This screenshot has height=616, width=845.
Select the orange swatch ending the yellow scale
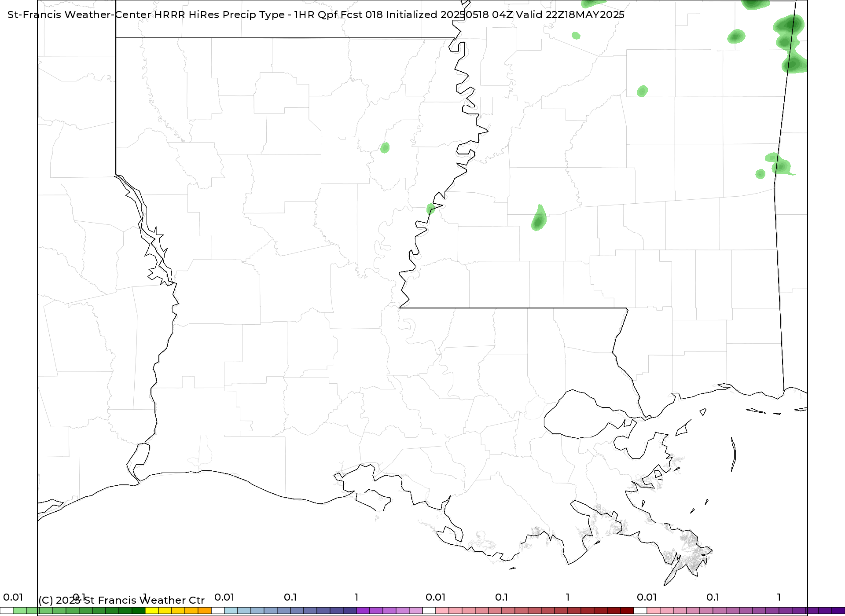tap(205, 611)
